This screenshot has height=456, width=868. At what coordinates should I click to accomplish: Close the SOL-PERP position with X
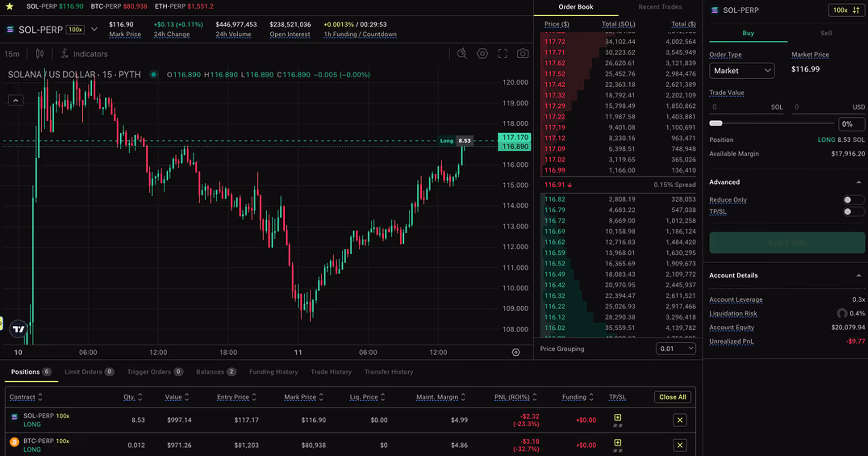point(679,420)
